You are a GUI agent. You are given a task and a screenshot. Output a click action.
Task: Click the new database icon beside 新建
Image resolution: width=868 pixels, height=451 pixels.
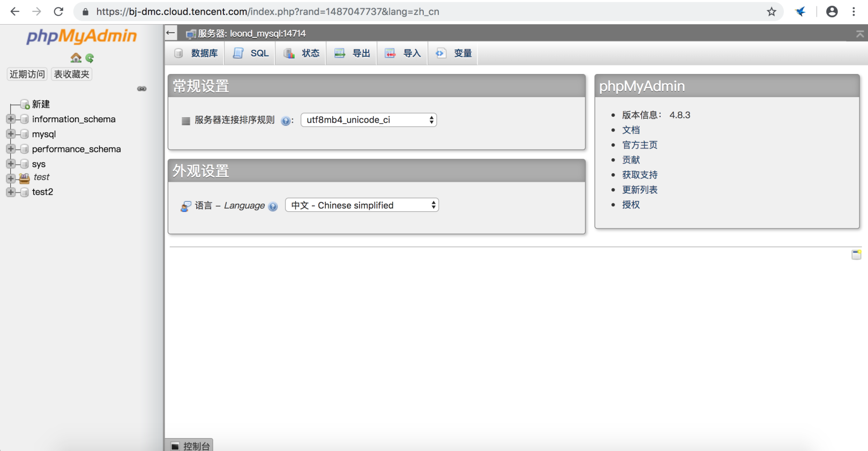[x=25, y=104]
